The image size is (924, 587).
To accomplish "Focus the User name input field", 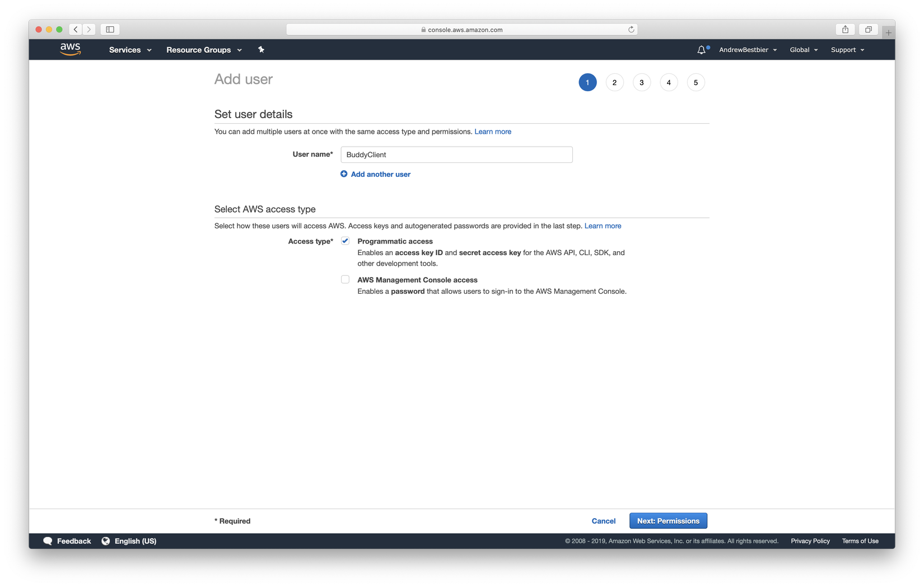I will coord(456,155).
